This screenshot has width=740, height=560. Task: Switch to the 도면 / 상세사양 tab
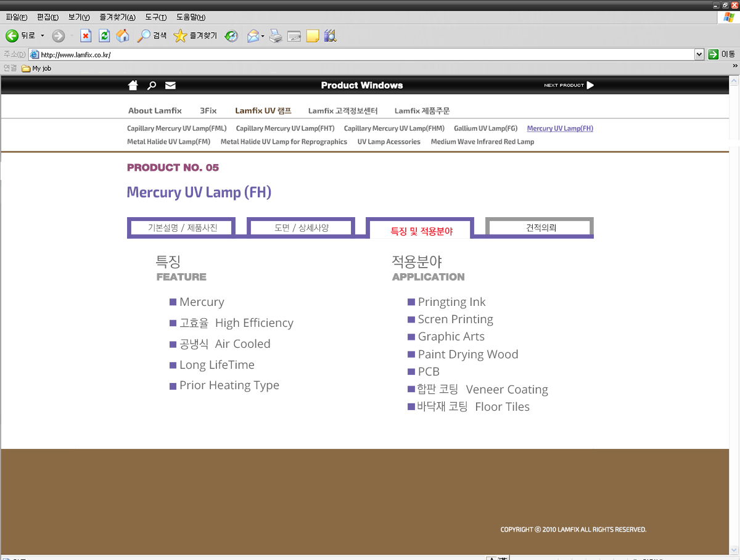(301, 228)
